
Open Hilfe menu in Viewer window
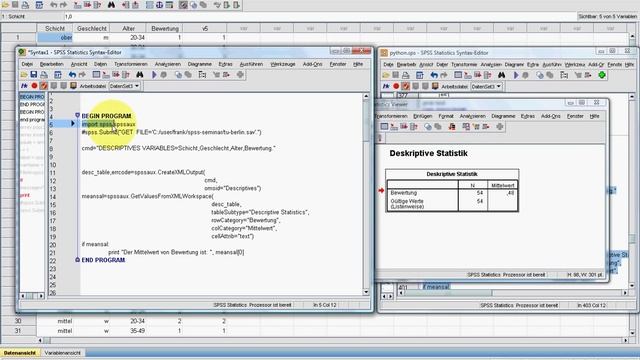click(594, 116)
